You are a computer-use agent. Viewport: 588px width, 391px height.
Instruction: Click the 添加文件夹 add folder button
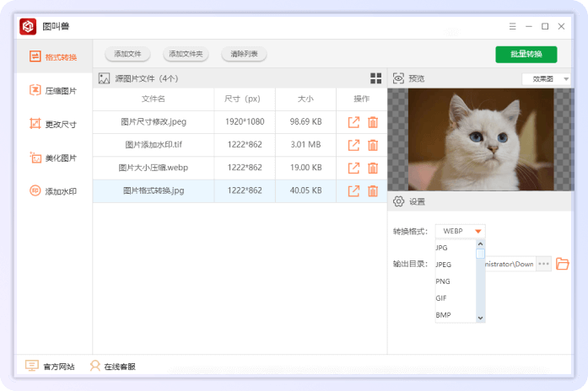point(186,54)
